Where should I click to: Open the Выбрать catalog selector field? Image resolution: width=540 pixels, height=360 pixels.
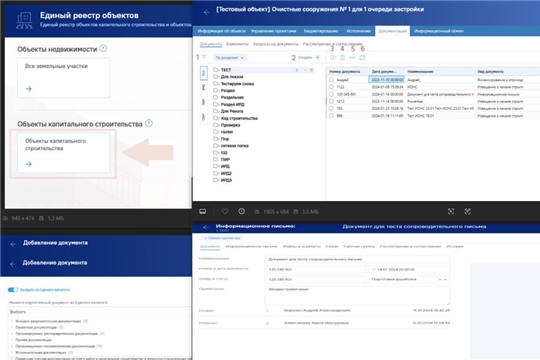click(x=100, y=312)
